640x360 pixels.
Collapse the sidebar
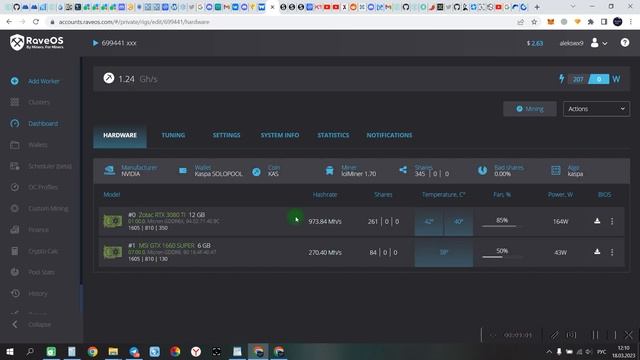[x=31, y=324]
